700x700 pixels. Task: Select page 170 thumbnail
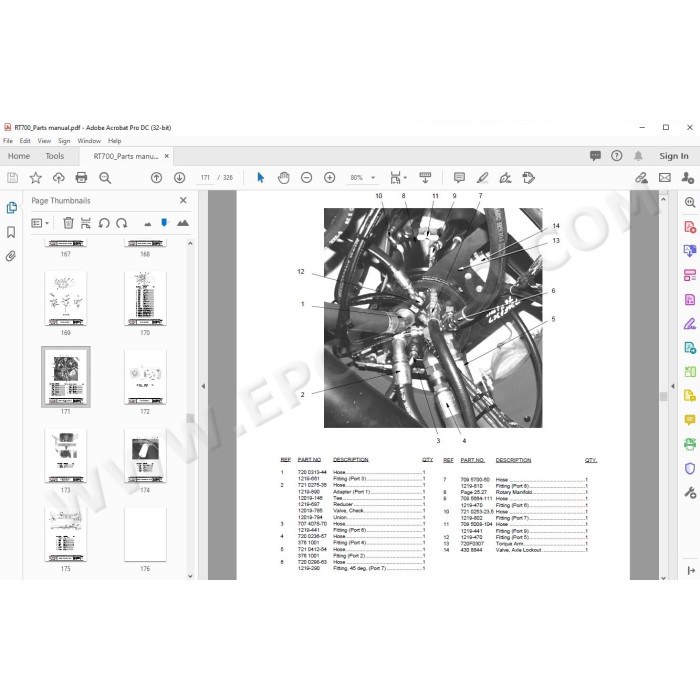145,298
